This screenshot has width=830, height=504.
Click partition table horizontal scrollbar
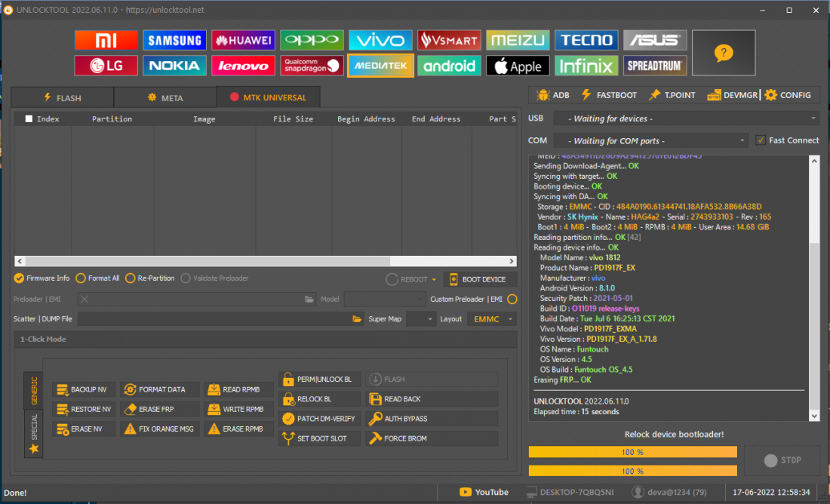click(265, 261)
